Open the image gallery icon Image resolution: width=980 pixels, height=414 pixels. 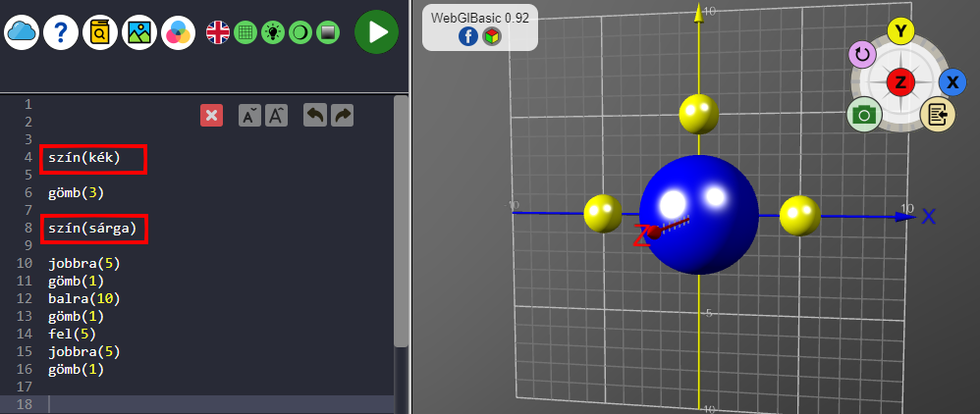click(139, 32)
